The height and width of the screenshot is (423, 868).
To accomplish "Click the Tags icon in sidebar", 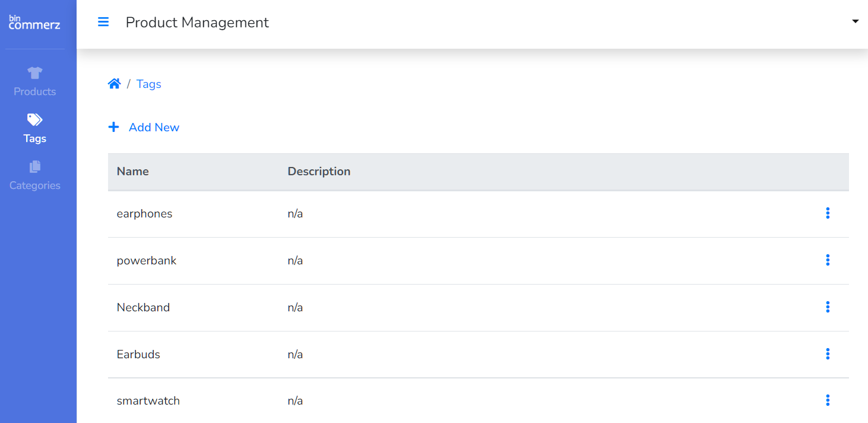I will point(35,120).
